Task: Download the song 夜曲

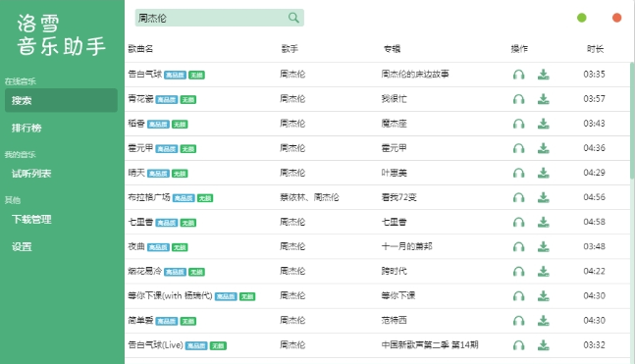Action: 544,246
